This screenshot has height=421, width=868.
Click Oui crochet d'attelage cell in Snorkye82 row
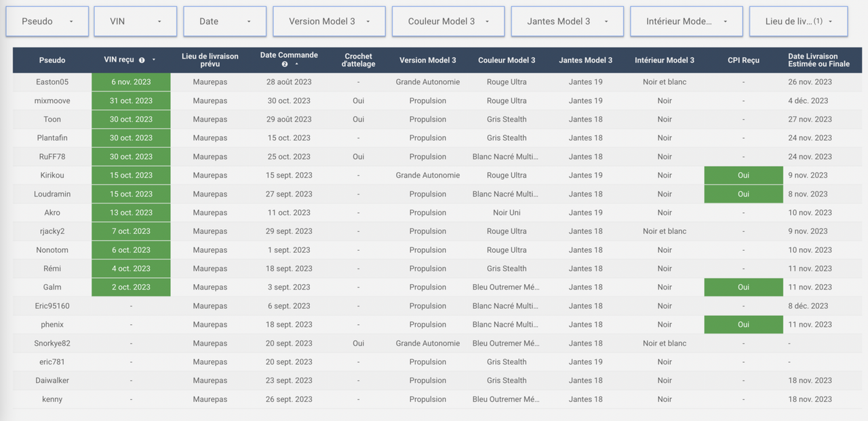point(359,343)
